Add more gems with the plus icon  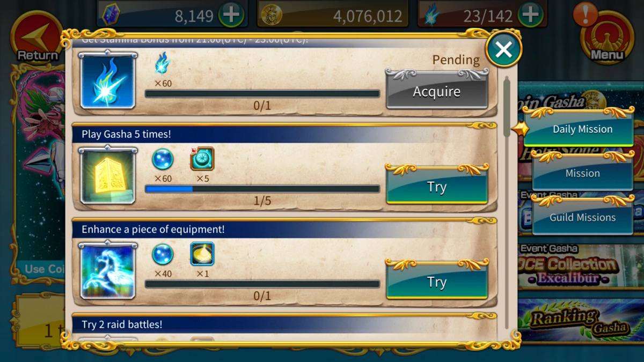click(x=232, y=15)
